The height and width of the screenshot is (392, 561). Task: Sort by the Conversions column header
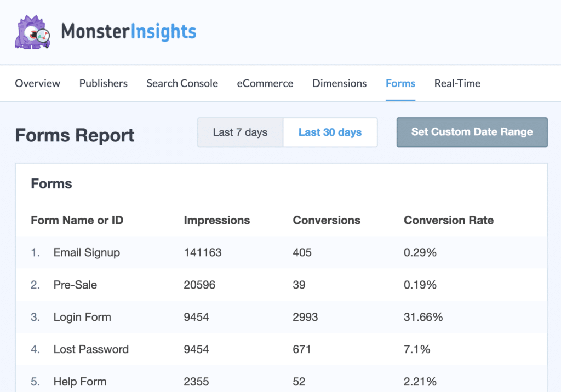[327, 220]
